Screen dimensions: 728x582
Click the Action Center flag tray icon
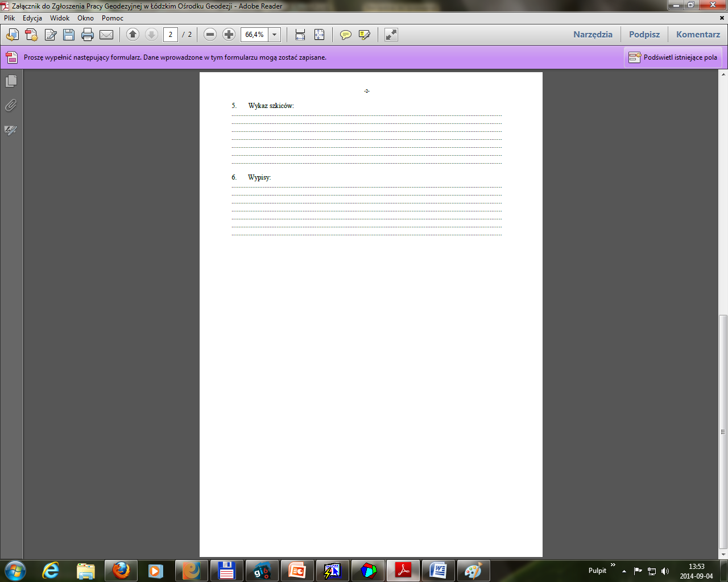coord(638,571)
